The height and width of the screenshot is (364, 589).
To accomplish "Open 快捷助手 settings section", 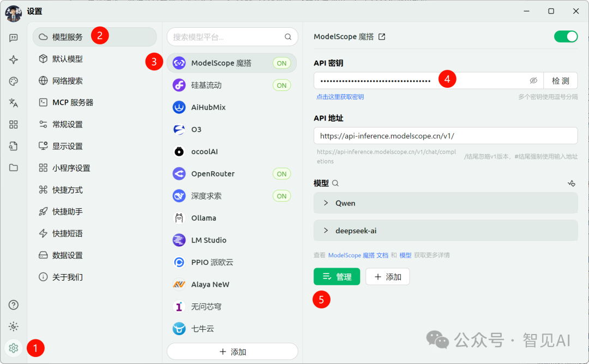I will click(94, 211).
